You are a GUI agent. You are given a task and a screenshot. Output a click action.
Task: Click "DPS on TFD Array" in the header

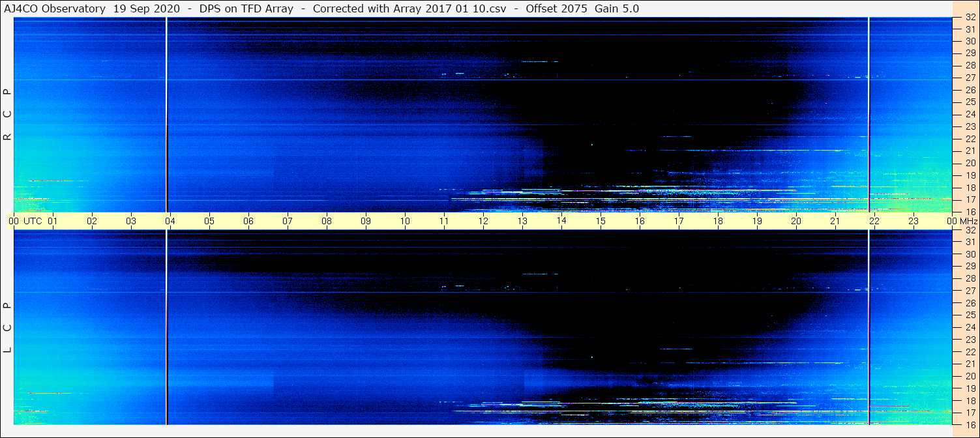tap(245, 8)
